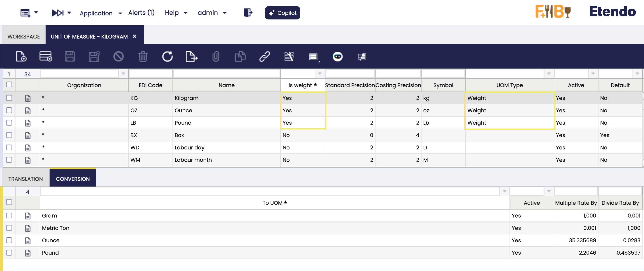
Task: Click the Export to Spreadsheet icon
Action: [x=191, y=56]
